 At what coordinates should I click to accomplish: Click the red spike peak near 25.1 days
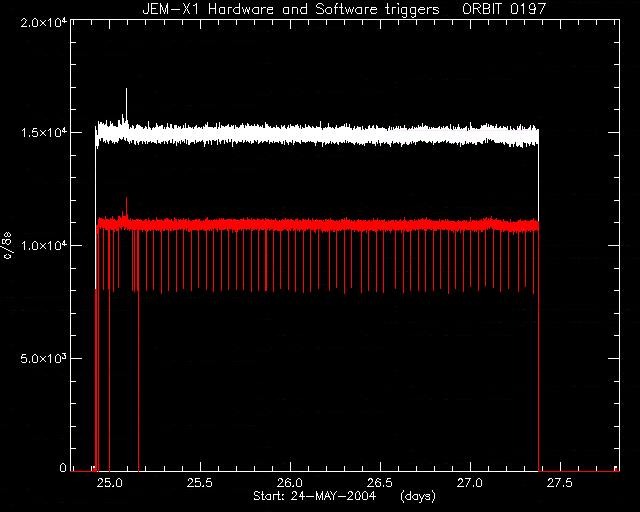[126, 206]
